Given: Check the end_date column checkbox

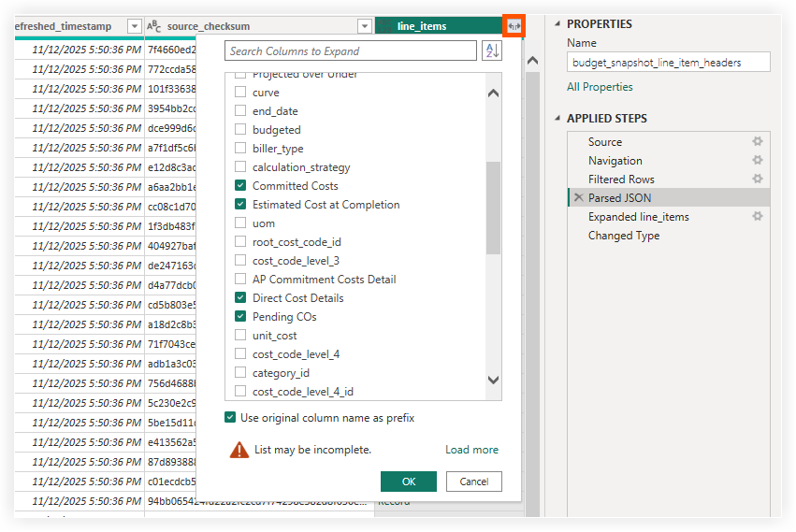Looking at the screenshot, I should click(240, 110).
